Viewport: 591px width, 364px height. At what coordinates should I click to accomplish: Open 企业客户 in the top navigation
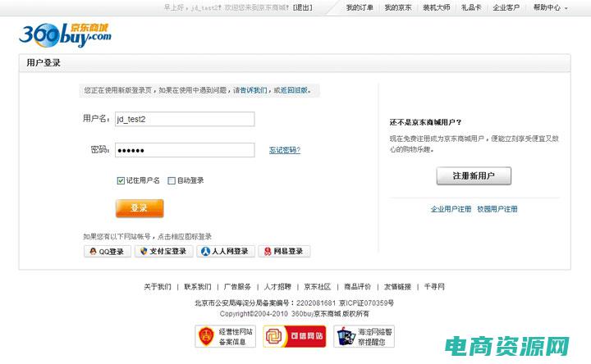click(506, 7)
